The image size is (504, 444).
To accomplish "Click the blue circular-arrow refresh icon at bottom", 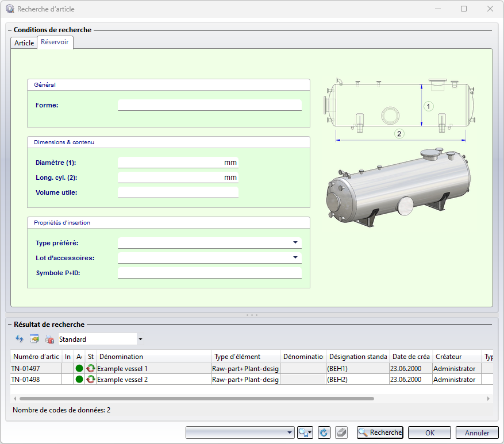I will [x=324, y=433].
